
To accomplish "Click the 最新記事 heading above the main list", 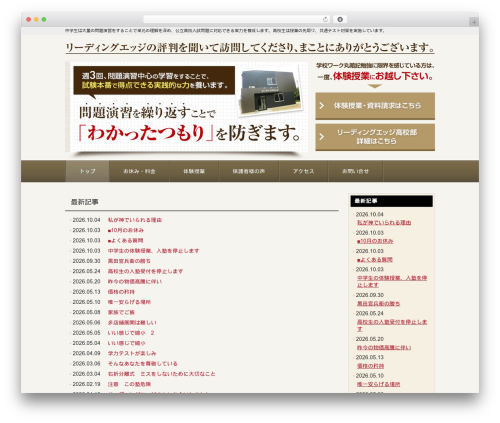I will coord(84,202).
